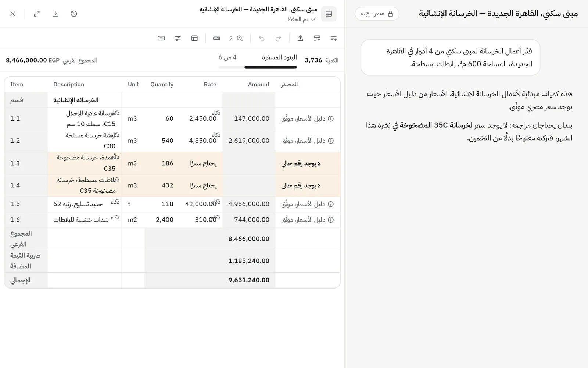Click the rate 2,450.00 cell in row 1.1
The height and width of the screenshot is (368, 588).
201,119
